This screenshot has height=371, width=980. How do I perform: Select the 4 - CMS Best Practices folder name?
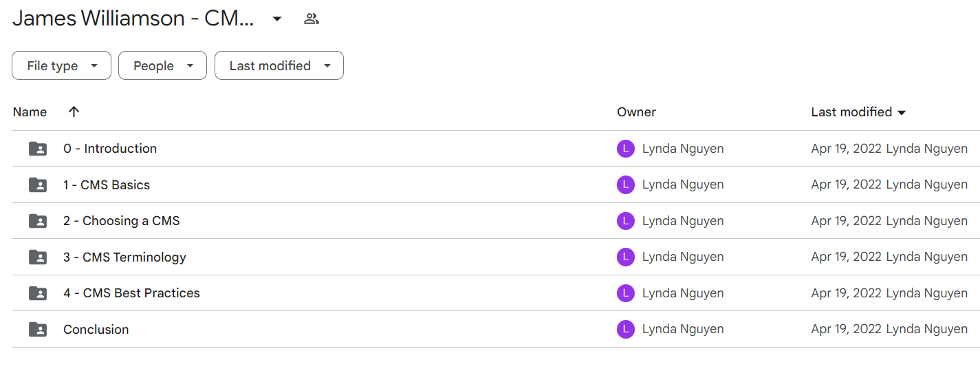131,293
